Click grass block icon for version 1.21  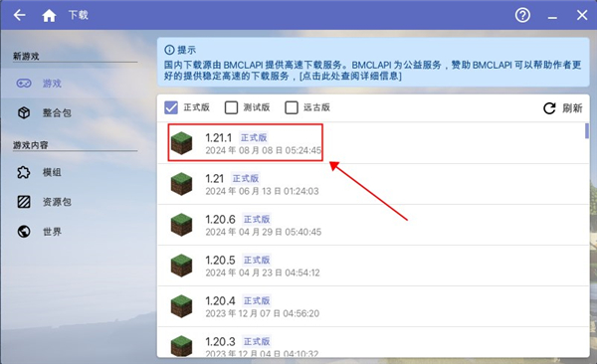182,184
